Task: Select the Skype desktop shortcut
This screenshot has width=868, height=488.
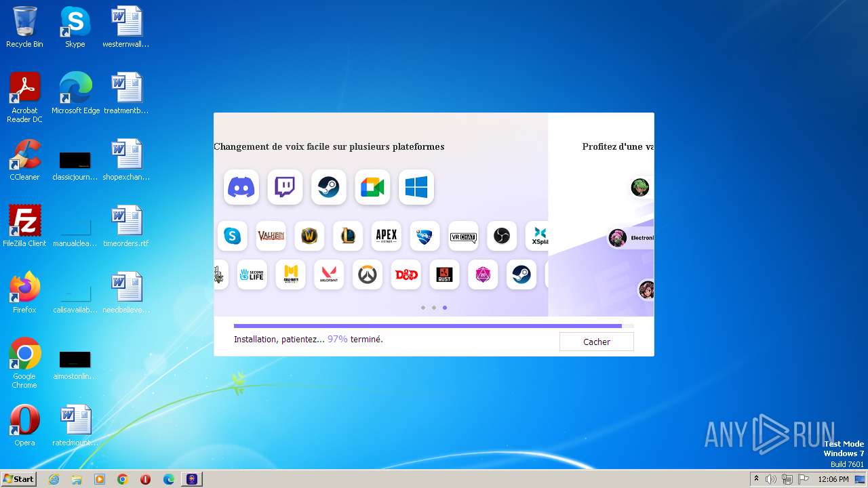Action: pyautogui.click(x=75, y=28)
